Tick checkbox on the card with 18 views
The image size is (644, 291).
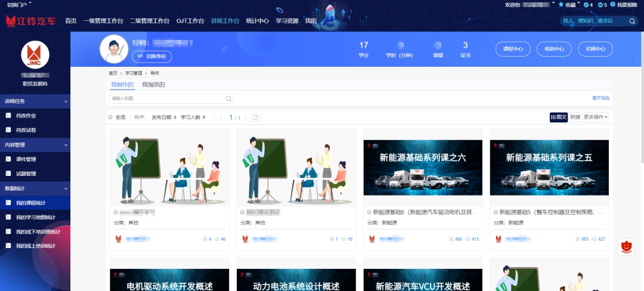(x=242, y=212)
